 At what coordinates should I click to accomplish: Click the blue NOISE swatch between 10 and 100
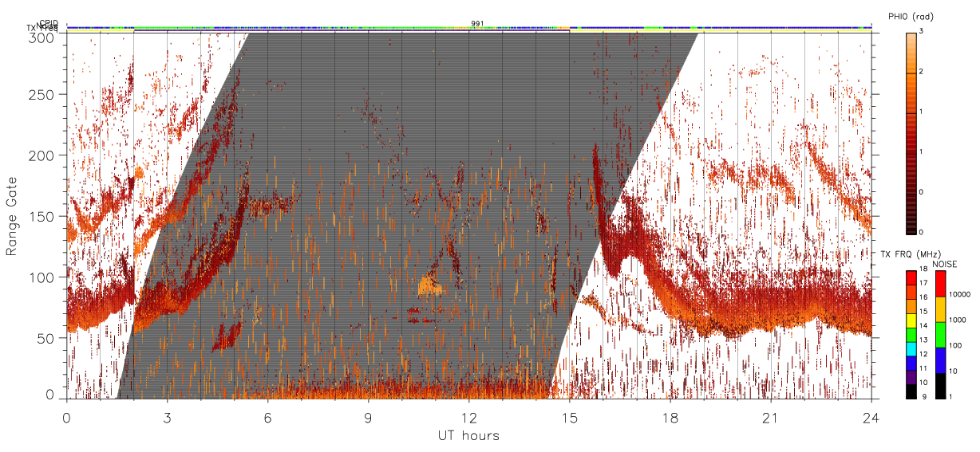(x=941, y=360)
